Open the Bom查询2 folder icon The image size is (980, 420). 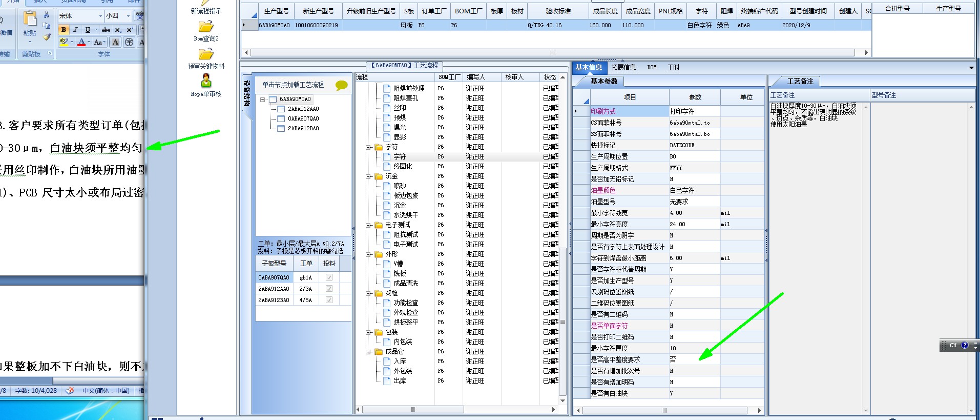click(206, 26)
